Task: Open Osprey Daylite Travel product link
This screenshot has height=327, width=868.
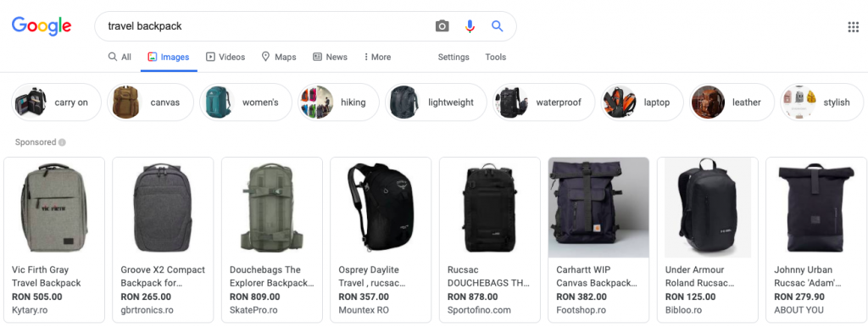Action: coord(372,276)
